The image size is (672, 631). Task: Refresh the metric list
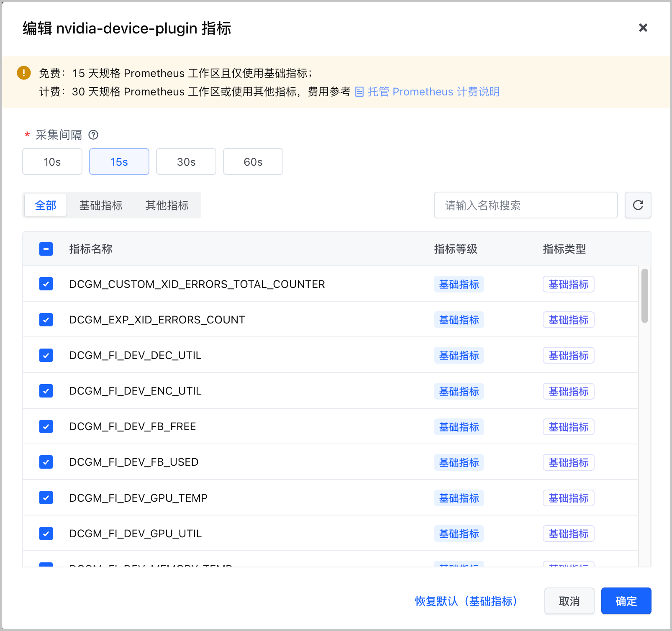(x=638, y=205)
